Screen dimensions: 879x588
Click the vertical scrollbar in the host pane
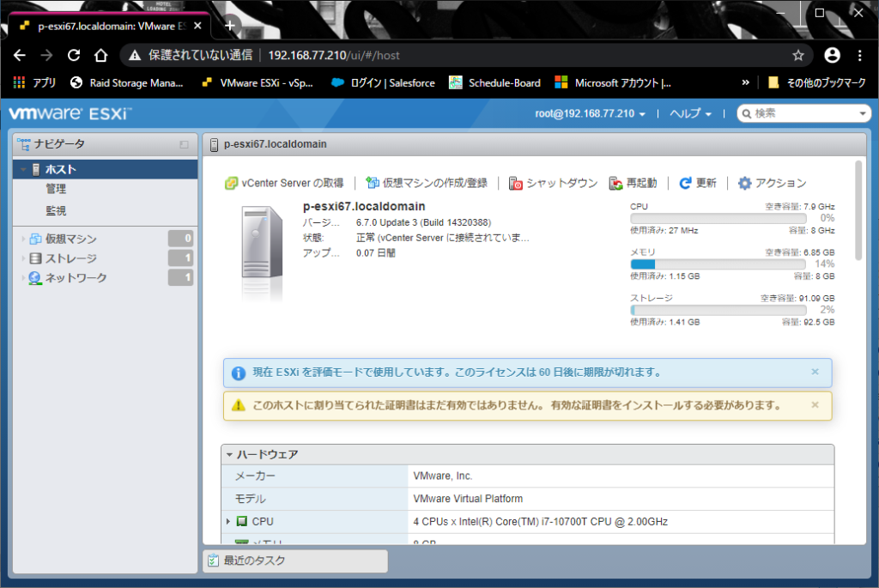[x=858, y=210]
